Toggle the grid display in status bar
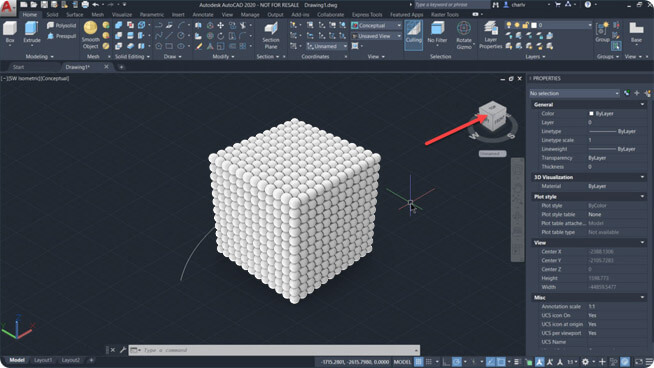This screenshot has height=368, width=654. (418, 362)
